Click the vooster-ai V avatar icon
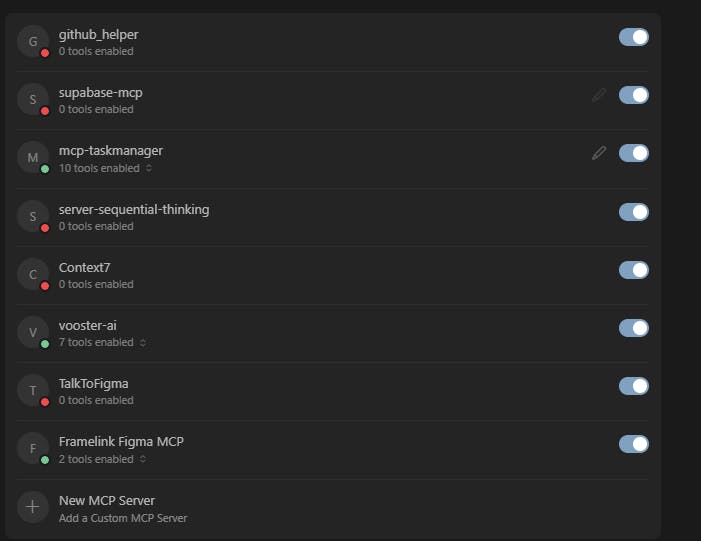This screenshot has height=541, width=701. [x=33, y=332]
